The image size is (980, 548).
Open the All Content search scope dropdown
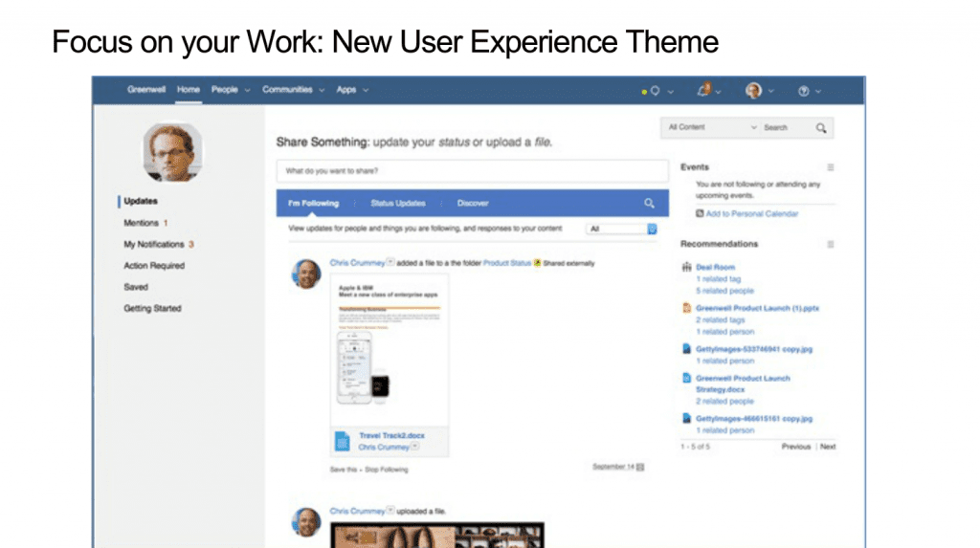(x=711, y=127)
